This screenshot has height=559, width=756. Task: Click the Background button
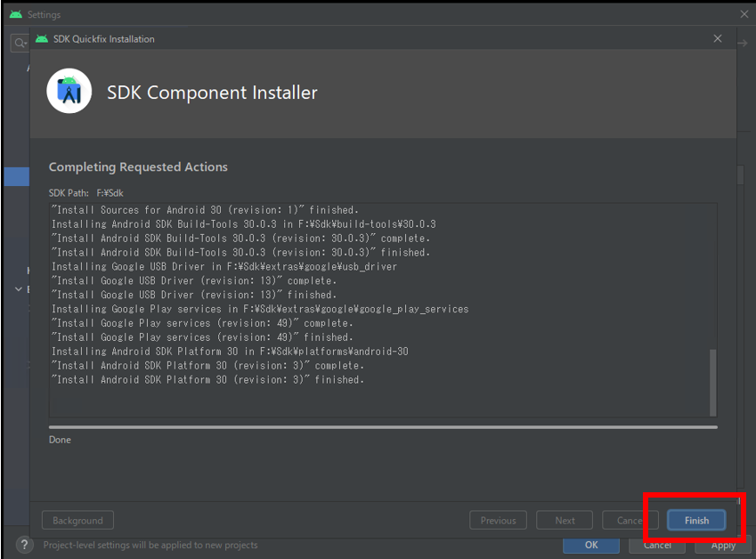coord(77,521)
